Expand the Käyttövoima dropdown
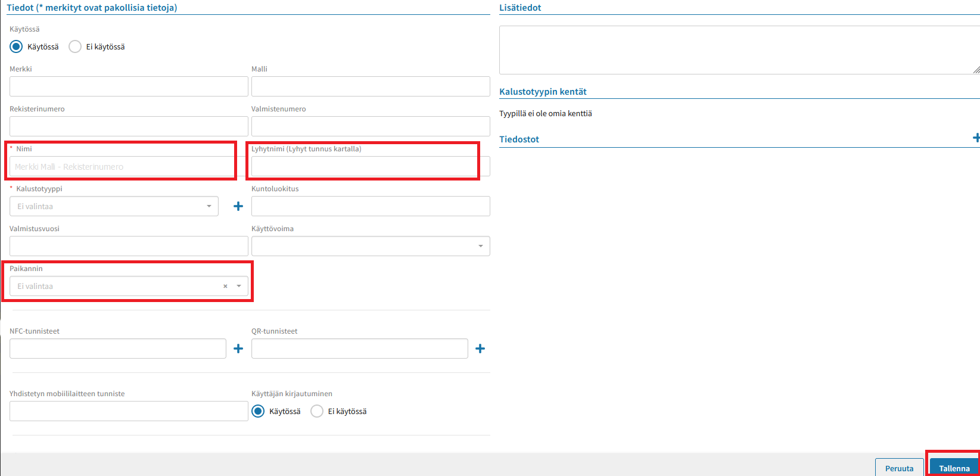 pos(371,246)
